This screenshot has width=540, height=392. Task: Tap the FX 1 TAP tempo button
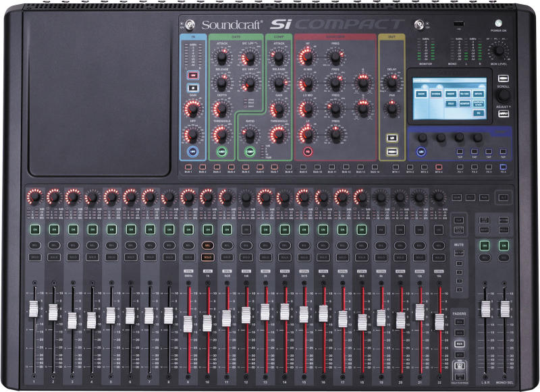[x=460, y=152]
